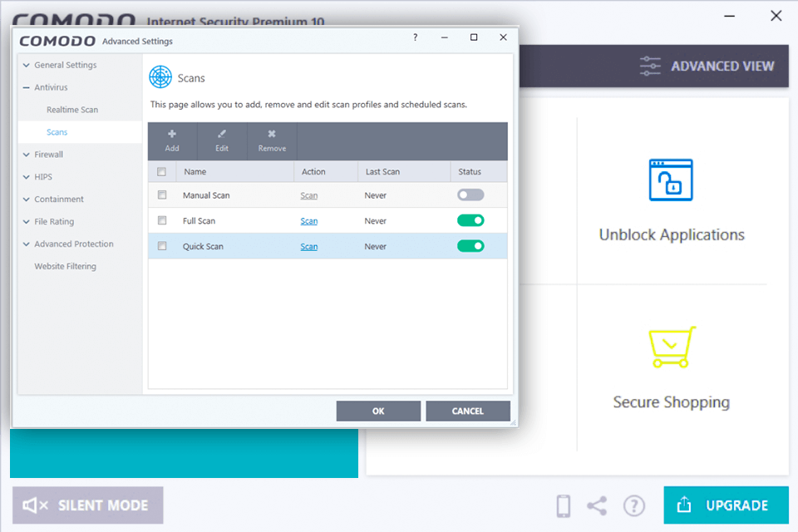Screen dimensions: 798x532
Task: Open Realtime Scan settings page
Action: 72,110
